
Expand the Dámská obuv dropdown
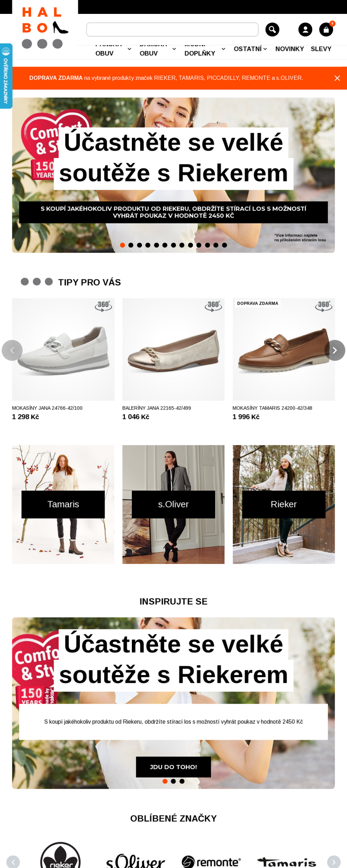click(x=158, y=49)
